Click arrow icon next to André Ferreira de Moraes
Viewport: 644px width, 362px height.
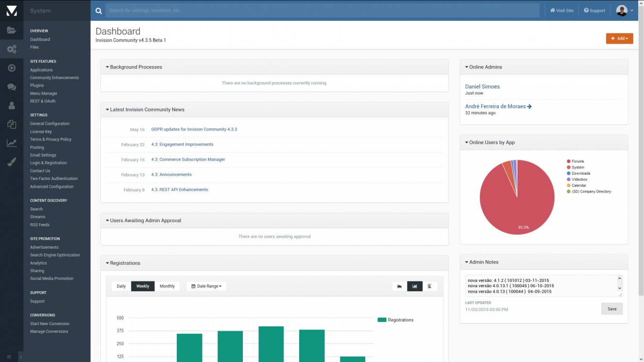[x=529, y=106]
